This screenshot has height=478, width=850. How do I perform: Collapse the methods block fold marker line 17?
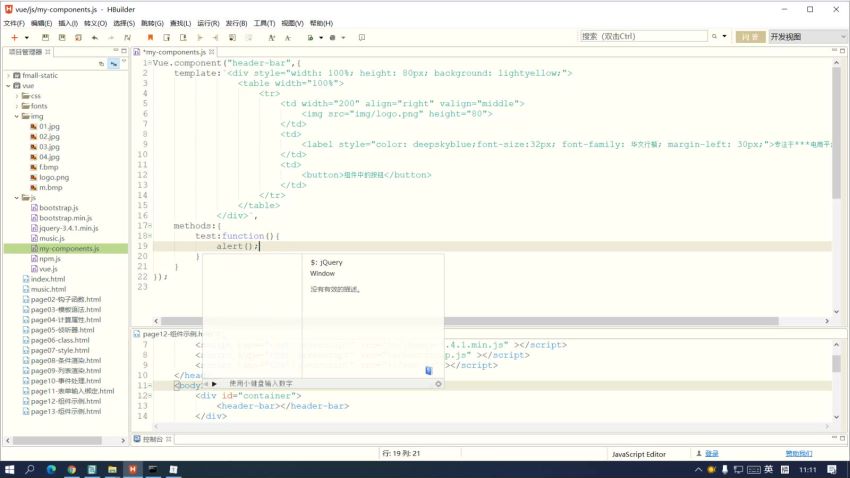(150, 225)
